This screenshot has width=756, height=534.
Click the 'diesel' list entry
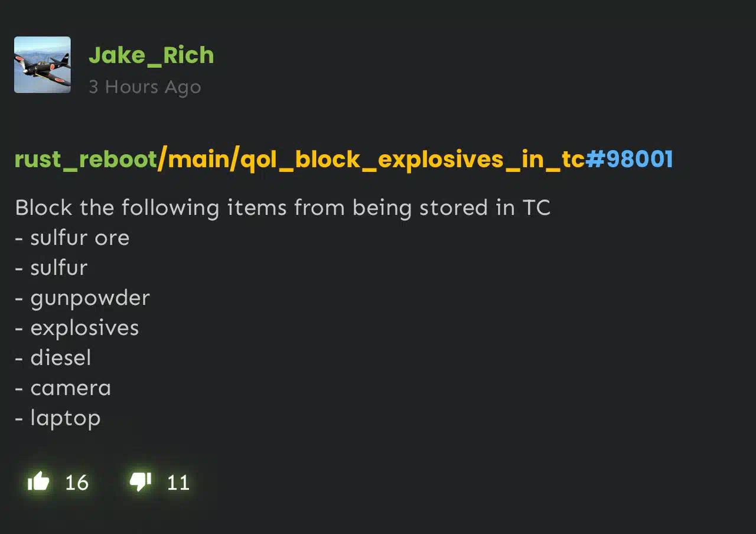pos(53,358)
